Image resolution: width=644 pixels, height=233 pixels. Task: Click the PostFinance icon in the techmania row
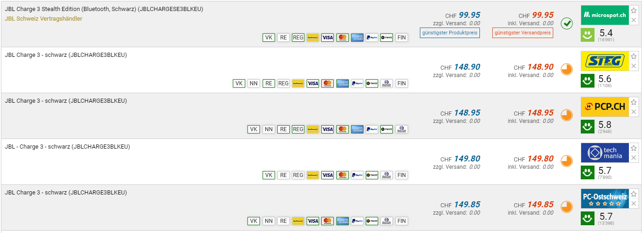coord(313,175)
